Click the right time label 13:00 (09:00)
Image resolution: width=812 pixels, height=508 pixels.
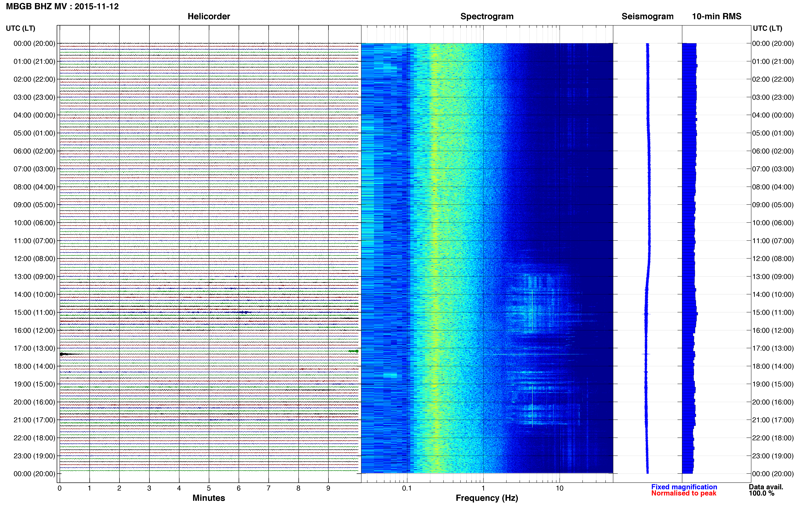[773, 277]
